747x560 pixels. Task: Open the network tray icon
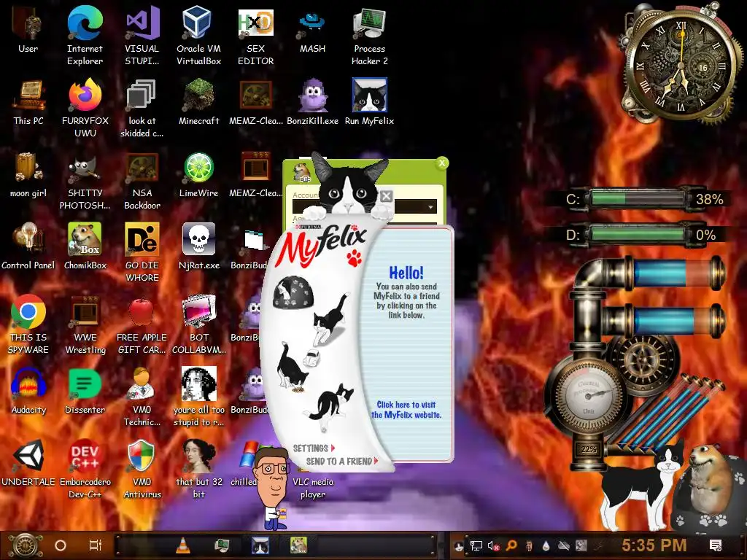476,545
